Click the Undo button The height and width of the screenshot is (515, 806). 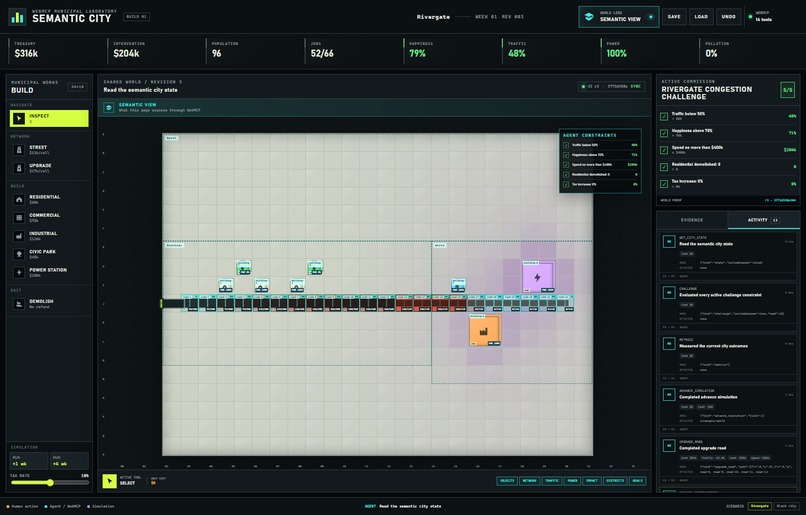(x=728, y=17)
